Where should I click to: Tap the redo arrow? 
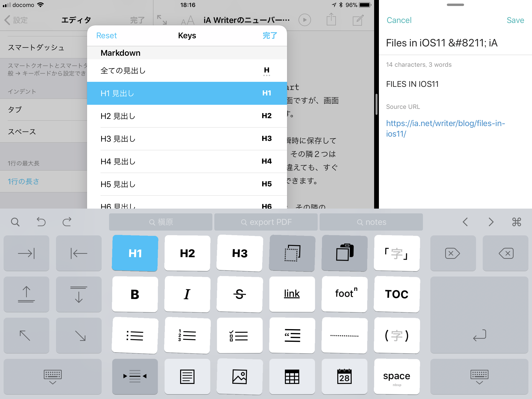[67, 222]
